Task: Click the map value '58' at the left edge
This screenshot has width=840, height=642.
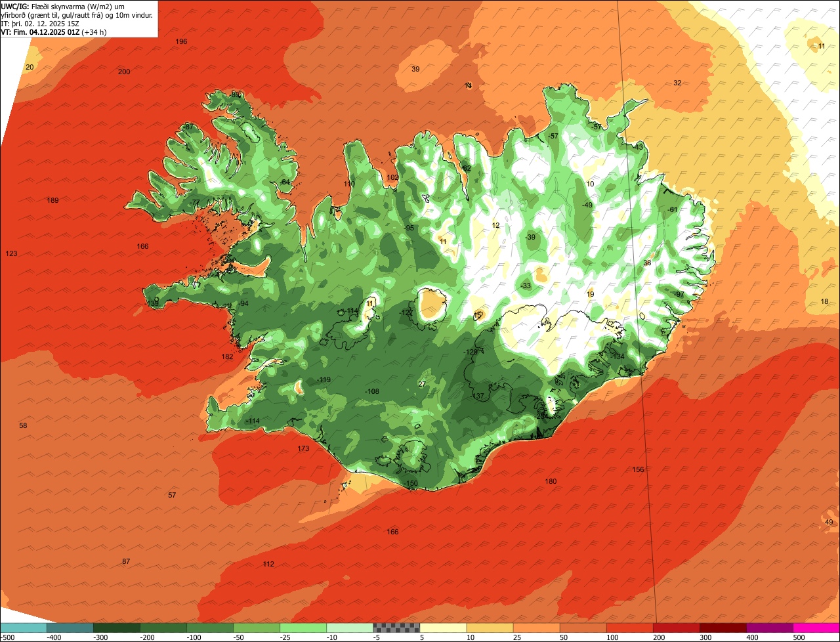Action: click(23, 425)
